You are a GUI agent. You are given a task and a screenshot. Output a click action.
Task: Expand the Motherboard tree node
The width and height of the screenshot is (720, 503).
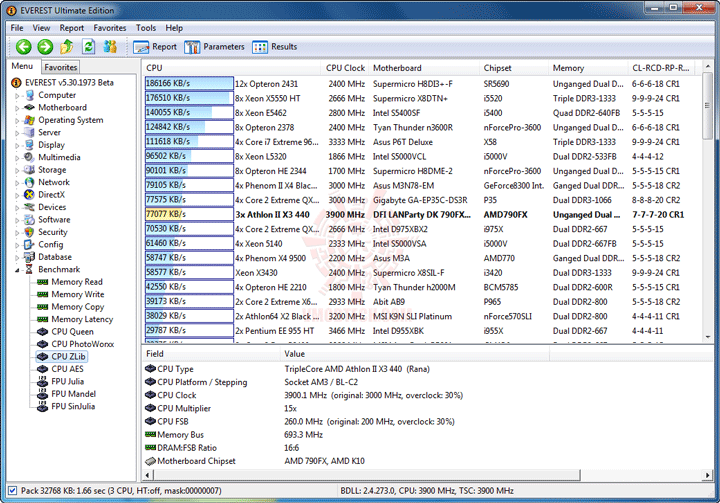17,108
